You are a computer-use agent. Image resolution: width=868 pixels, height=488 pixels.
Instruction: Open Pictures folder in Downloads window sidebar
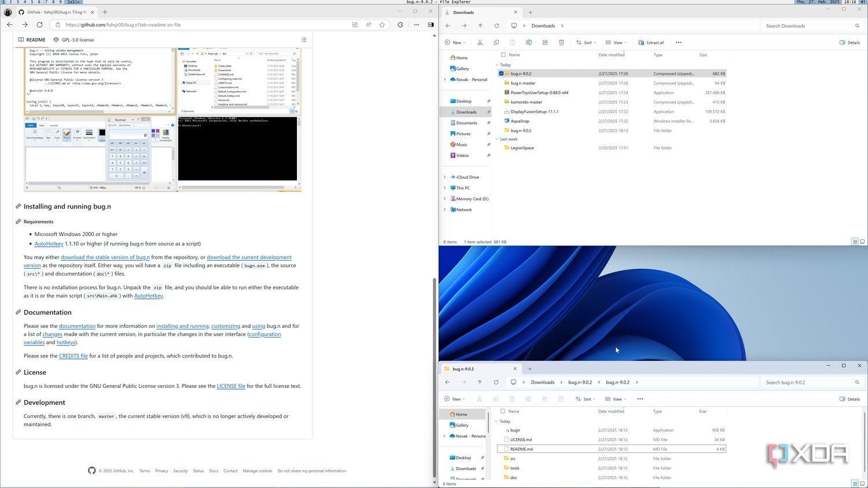pos(464,134)
